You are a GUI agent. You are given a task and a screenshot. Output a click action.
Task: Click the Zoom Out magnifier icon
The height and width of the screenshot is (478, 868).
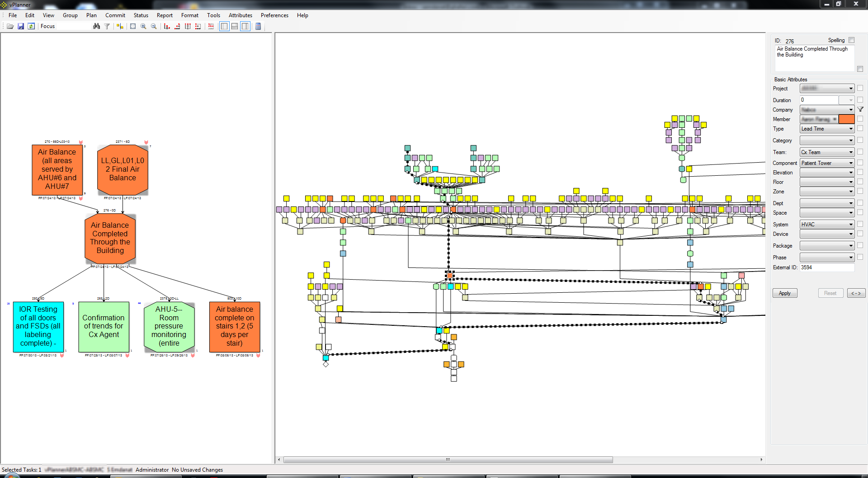[x=154, y=26]
